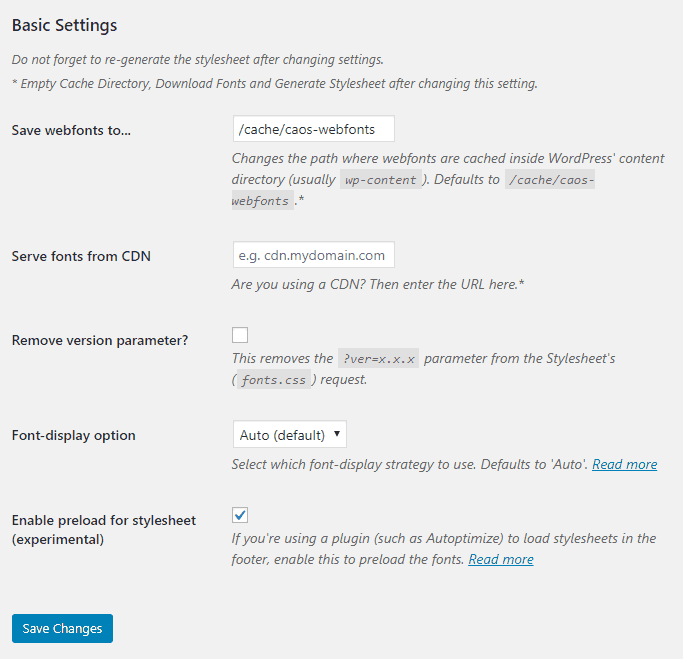
Task: Click the wp-content code snippet
Action: 380,180
